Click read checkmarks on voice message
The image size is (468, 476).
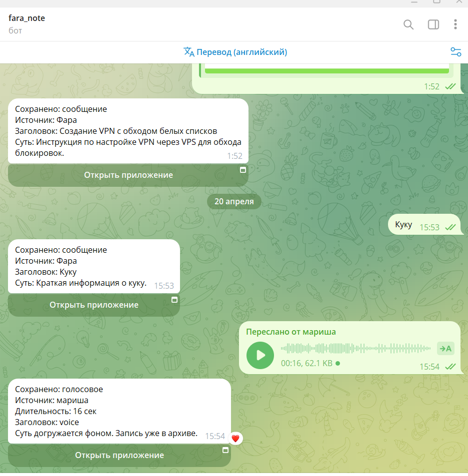tap(450, 367)
